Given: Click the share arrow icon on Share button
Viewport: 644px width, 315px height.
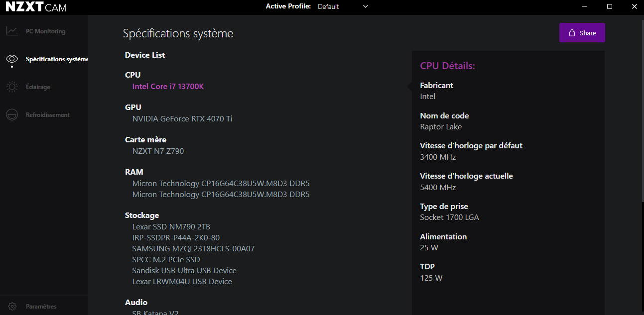Looking at the screenshot, I should click(x=572, y=33).
